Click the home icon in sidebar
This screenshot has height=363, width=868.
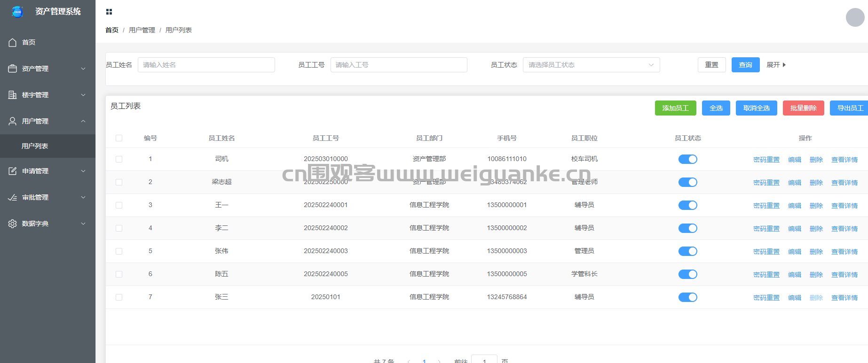[x=13, y=42]
